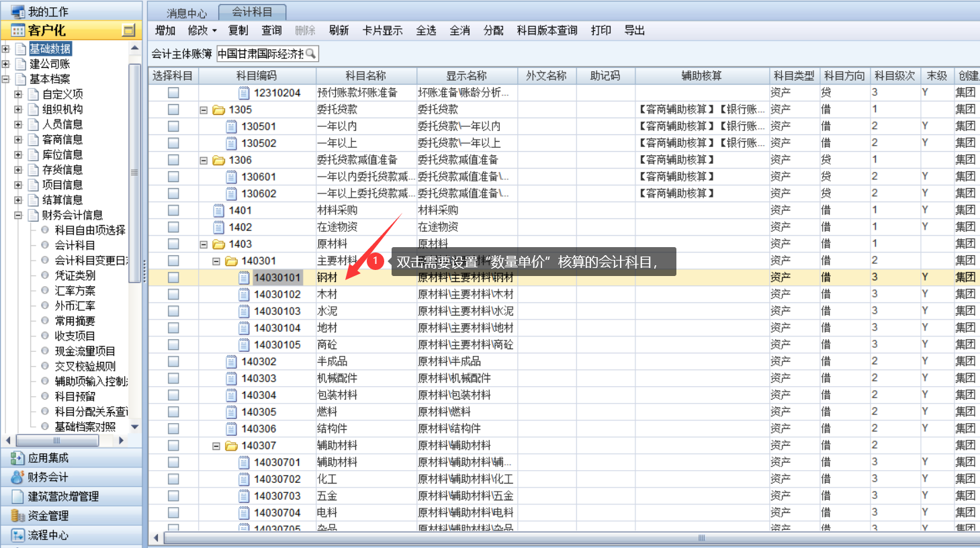The image size is (980, 548).
Task: Click the 卡片显示 toolbar button
Action: point(383,30)
